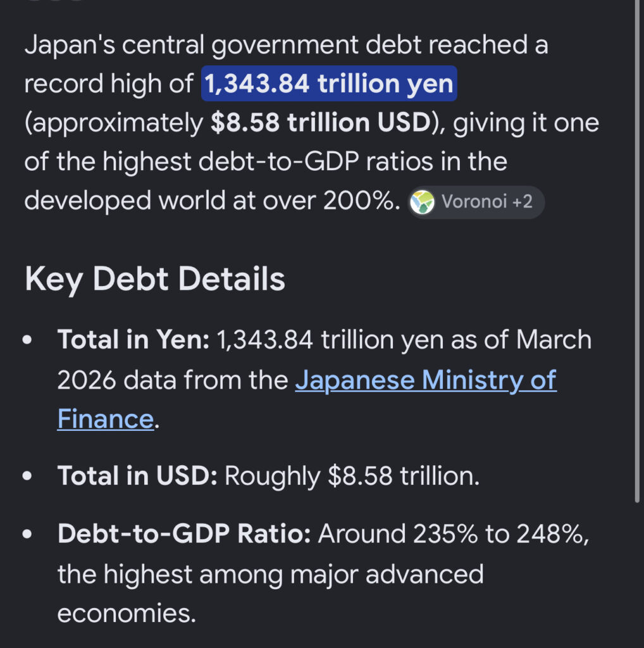This screenshot has width=644, height=648.
Task: Click the final word economies
Action: (127, 613)
